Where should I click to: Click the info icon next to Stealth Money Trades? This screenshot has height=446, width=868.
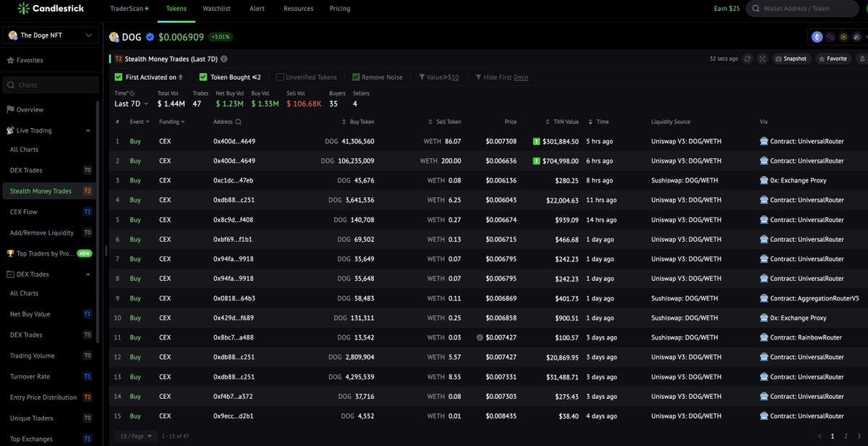[x=224, y=59]
